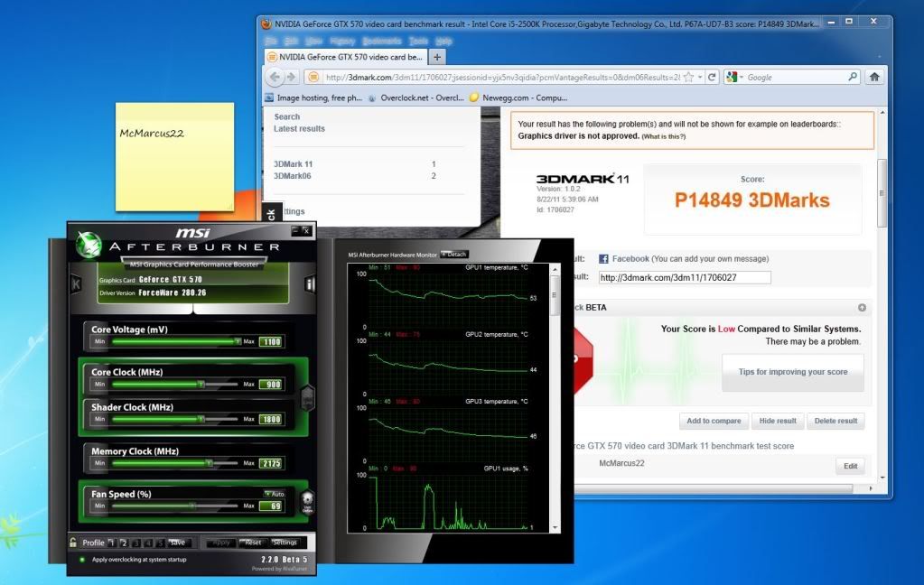924x585 pixels.
Task: Click the Shader Clock slider handle
Action: 201,419
